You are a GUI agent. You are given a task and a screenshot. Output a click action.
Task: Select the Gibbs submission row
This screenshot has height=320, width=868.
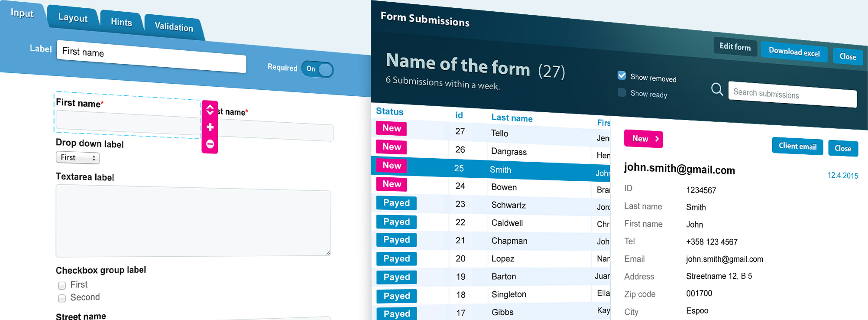[491, 312]
